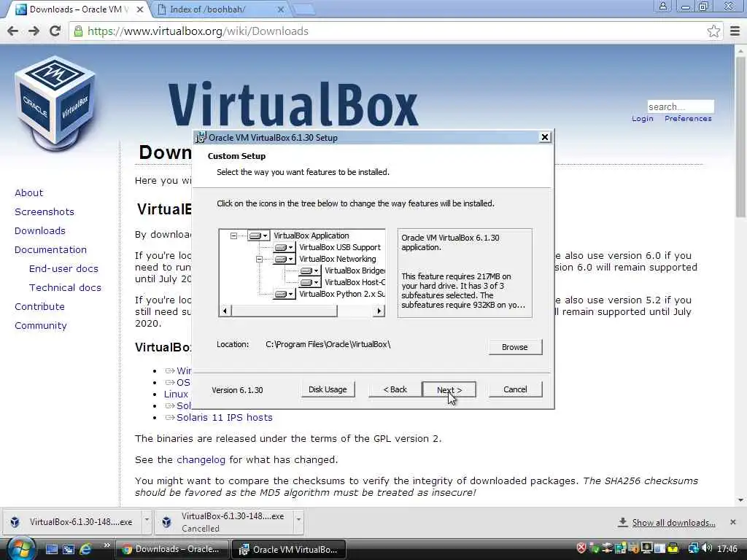Open the Chrome hamburger menu
Viewport: 747px width, 560px height.
[735, 31]
